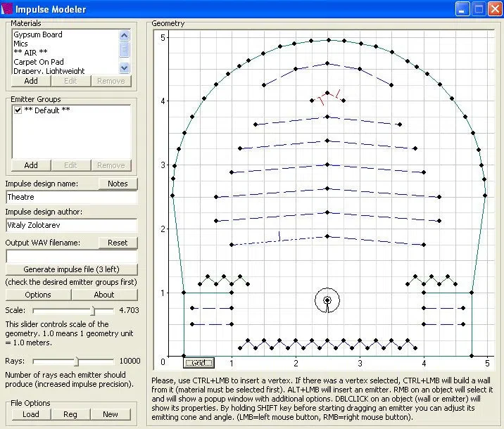Add a new emitter group
Image resolution: width=504 pixels, height=429 pixels.
31,165
